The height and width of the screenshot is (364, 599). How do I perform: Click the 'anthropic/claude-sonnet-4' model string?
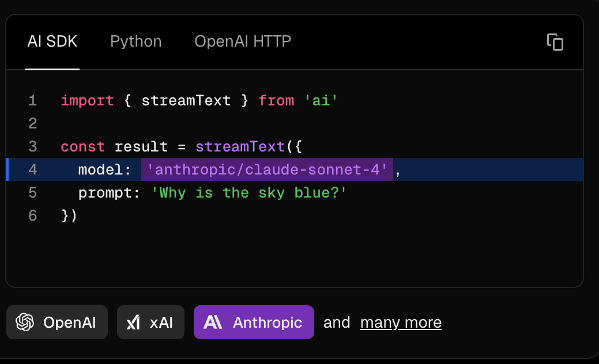click(x=267, y=169)
